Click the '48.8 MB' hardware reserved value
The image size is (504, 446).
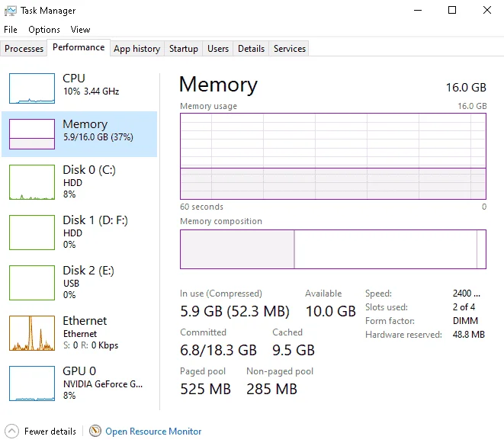468,335
